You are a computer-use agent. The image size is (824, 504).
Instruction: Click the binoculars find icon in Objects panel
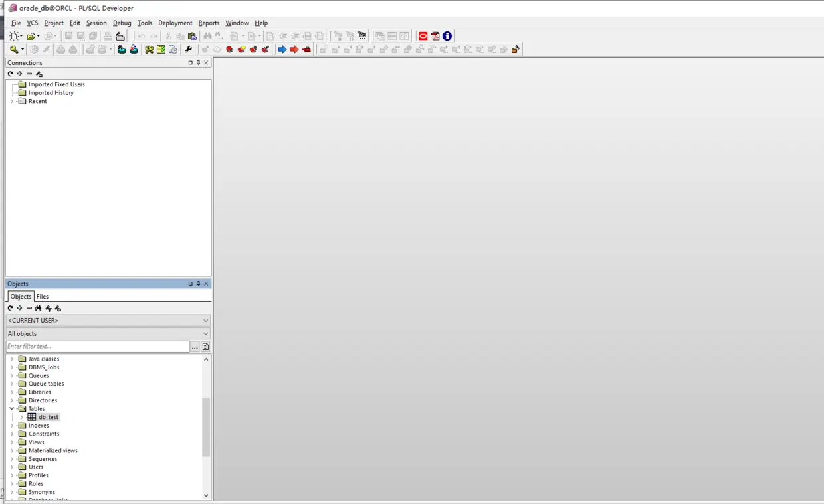pos(39,308)
